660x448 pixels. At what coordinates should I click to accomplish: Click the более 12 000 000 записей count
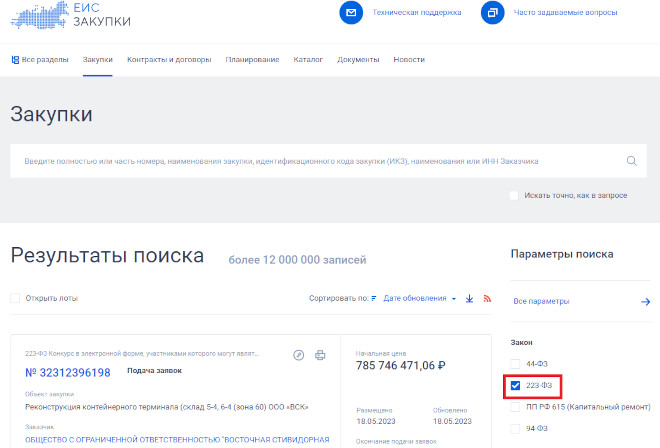pyautogui.click(x=297, y=260)
